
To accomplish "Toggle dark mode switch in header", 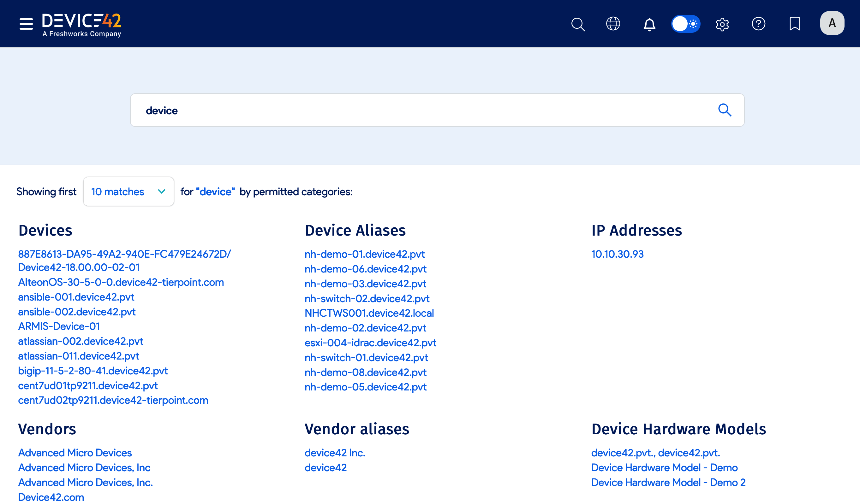I will [686, 24].
